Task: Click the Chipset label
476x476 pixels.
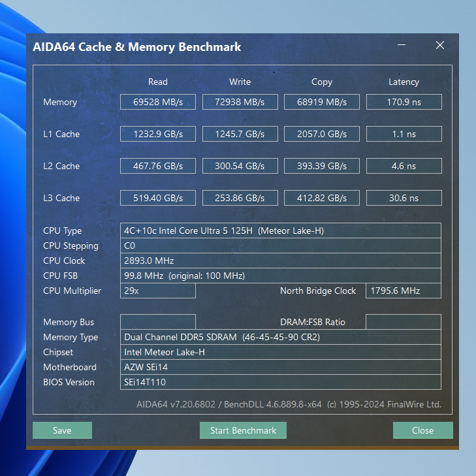Action: (58, 352)
